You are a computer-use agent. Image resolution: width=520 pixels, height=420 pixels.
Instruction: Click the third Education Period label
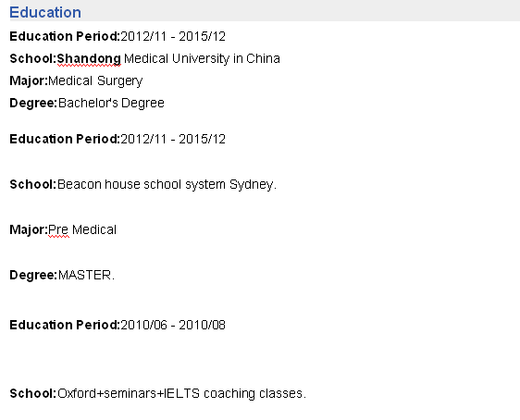click(65, 325)
